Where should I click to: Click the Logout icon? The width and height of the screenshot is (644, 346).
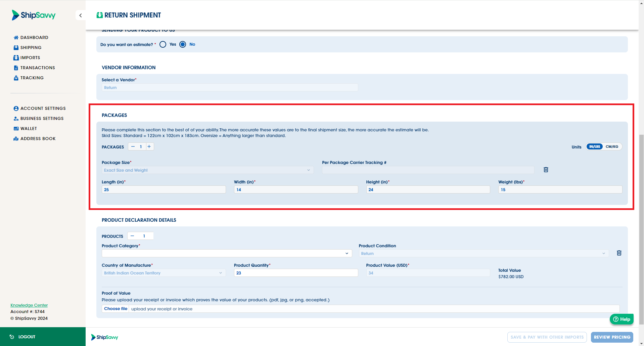coord(12,337)
